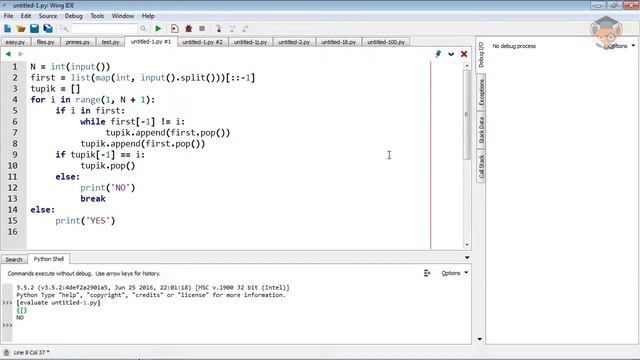
Task: Click the red bug debug icon
Action: pyautogui.click(x=188, y=29)
